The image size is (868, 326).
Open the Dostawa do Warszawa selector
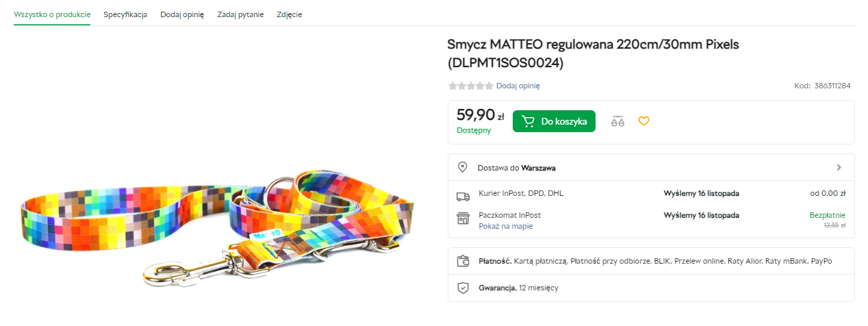pos(517,168)
